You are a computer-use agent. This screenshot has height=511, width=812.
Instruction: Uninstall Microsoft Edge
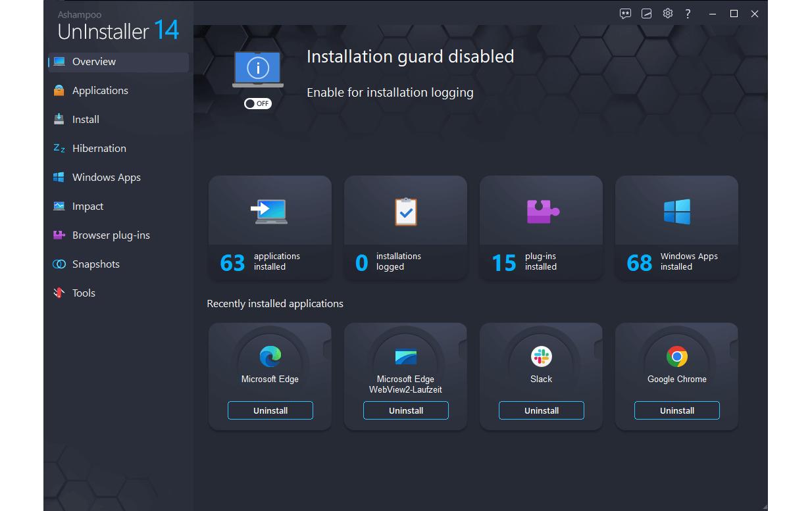[270, 410]
